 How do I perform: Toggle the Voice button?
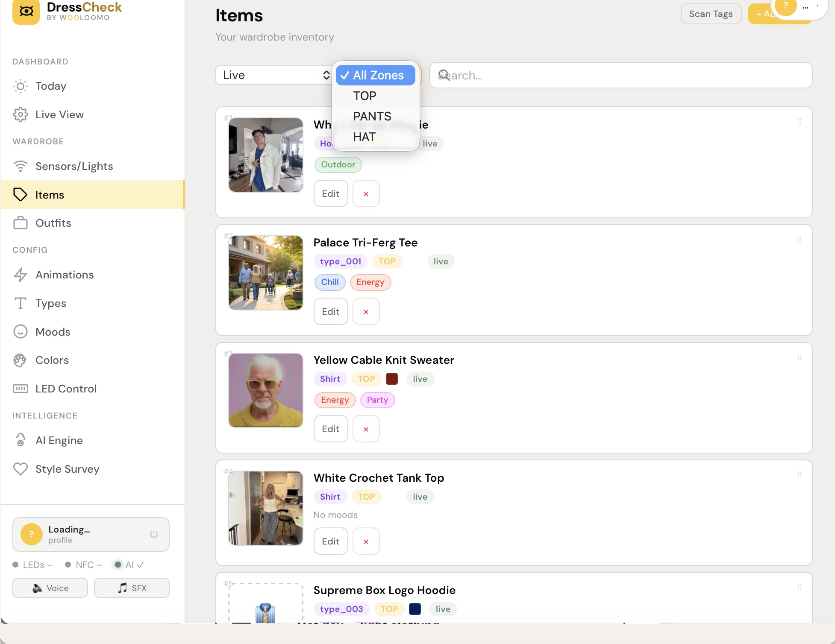pyautogui.click(x=50, y=588)
